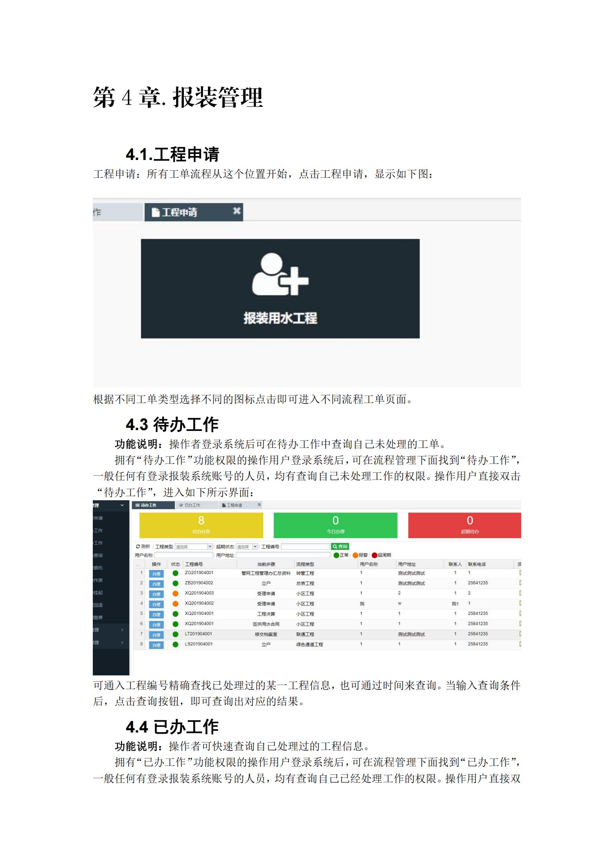Click the 刷新 refresh icon

pos(138,546)
